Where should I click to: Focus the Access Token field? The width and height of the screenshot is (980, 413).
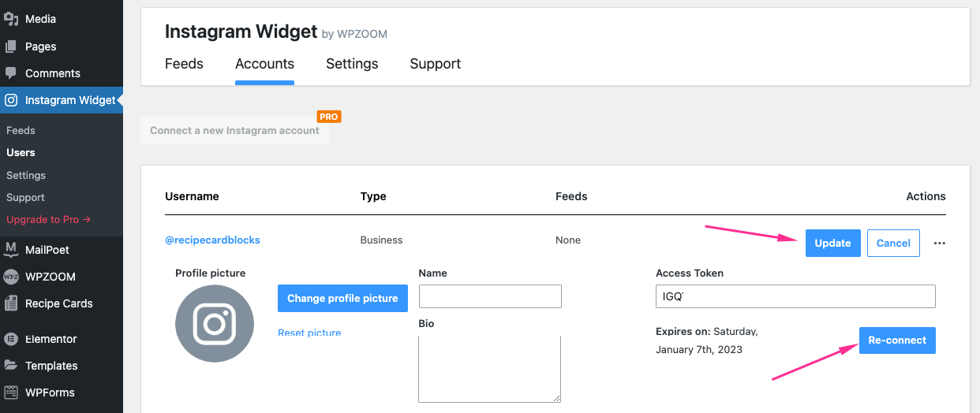pos(795,296)
